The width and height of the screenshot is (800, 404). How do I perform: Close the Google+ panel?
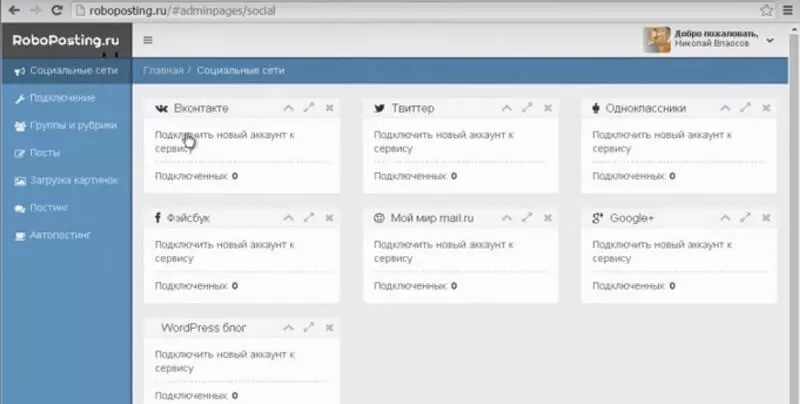click(766, 217)
